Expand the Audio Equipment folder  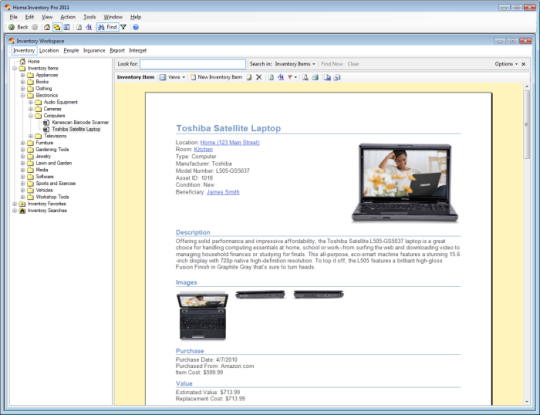31,102
